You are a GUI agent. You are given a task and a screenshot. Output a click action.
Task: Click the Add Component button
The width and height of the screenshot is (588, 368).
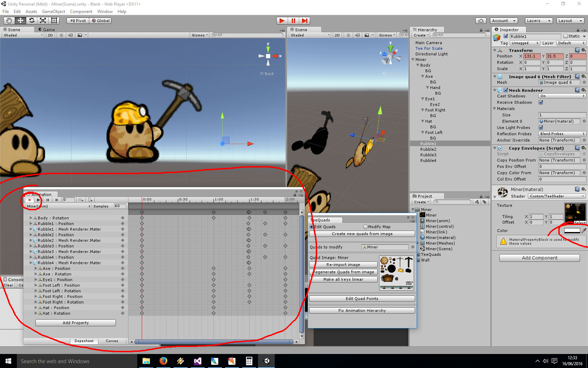coord(539,258)
